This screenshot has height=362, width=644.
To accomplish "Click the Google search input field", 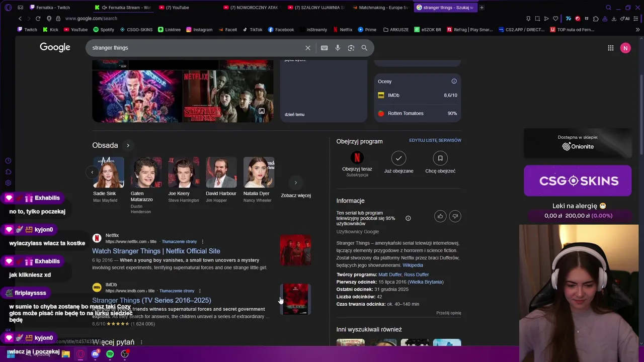I will (196, 48).
